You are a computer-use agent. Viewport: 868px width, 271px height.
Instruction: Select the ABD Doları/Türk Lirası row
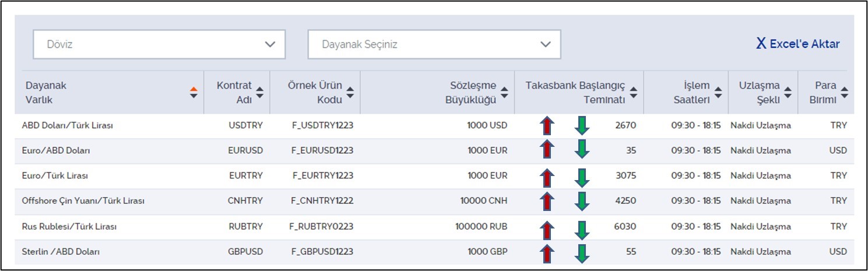pos(434,125)
